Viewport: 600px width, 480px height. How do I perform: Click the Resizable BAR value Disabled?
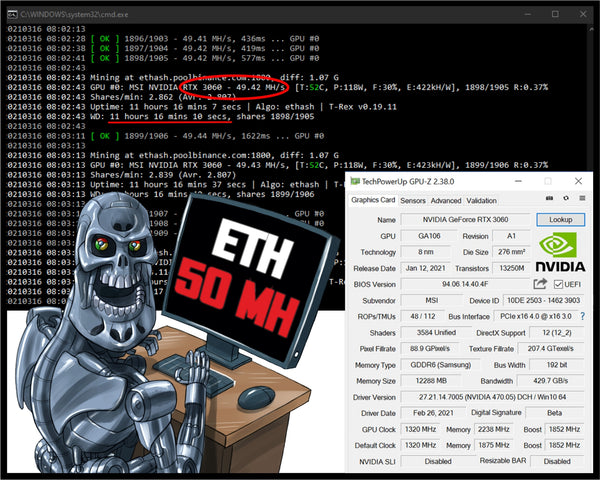click(x=557, y=462)
